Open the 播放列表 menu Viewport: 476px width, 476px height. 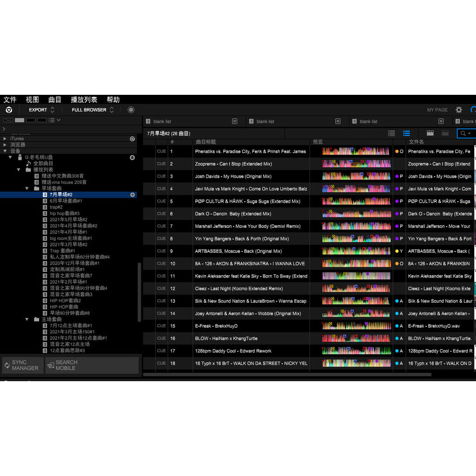coord(84,99)
